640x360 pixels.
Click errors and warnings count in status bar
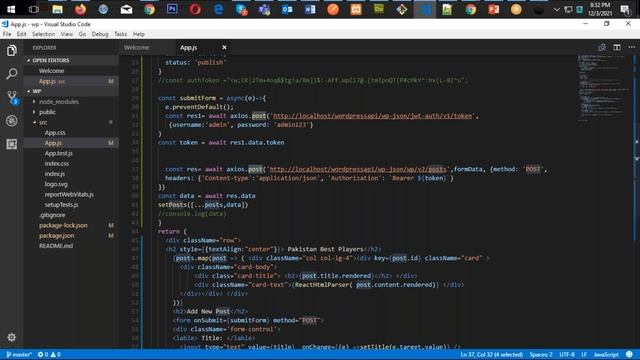coord(49,354)
